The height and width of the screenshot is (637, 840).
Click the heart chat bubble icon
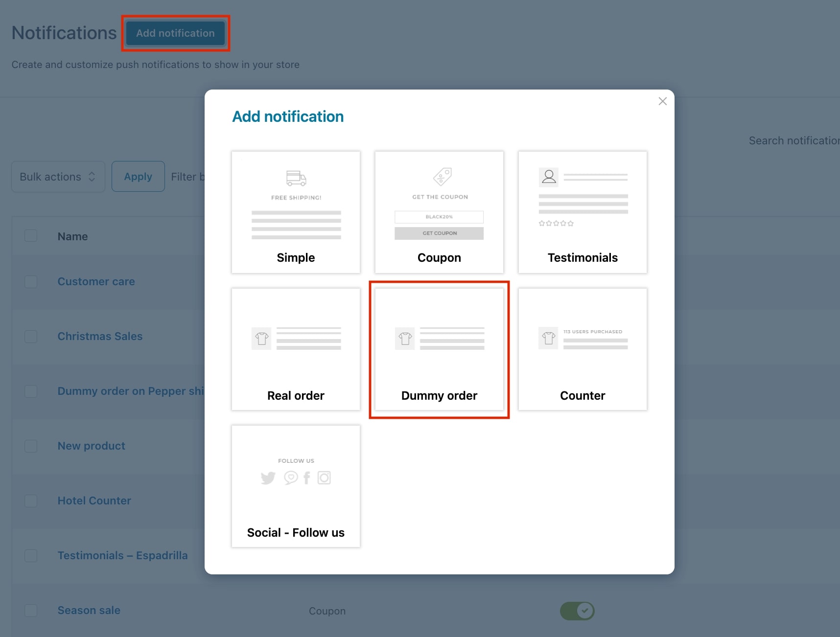(x=291, y=478)
